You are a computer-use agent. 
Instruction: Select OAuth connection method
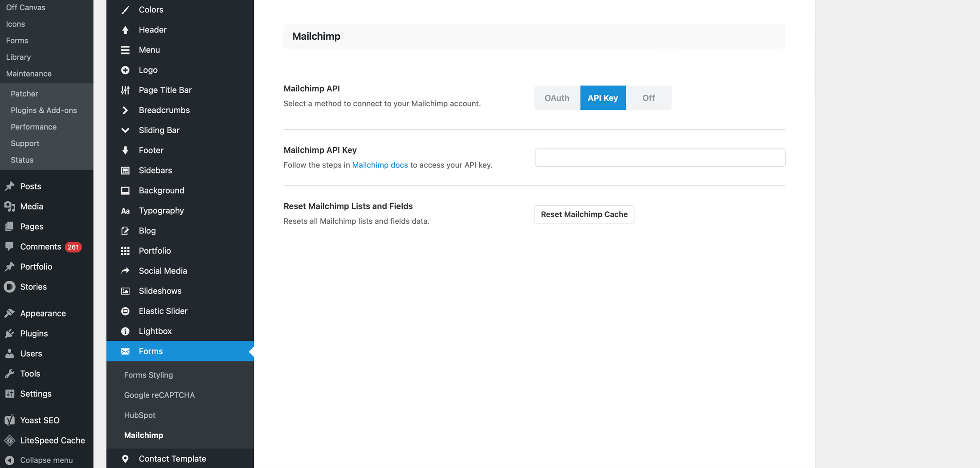tap(557, 98)
